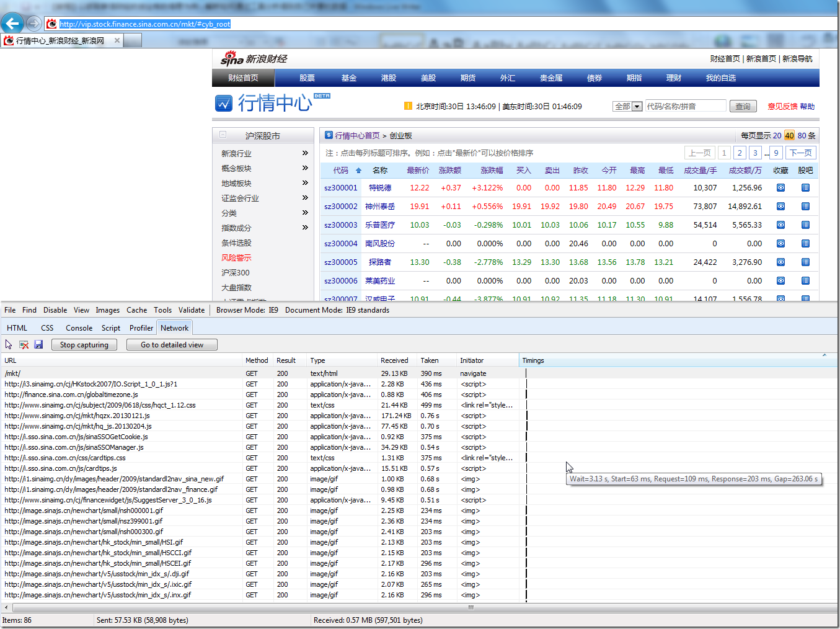Expand the 地域板块 sidebar submenu arrow
The image size is (840, 629).
pos(305,182)
